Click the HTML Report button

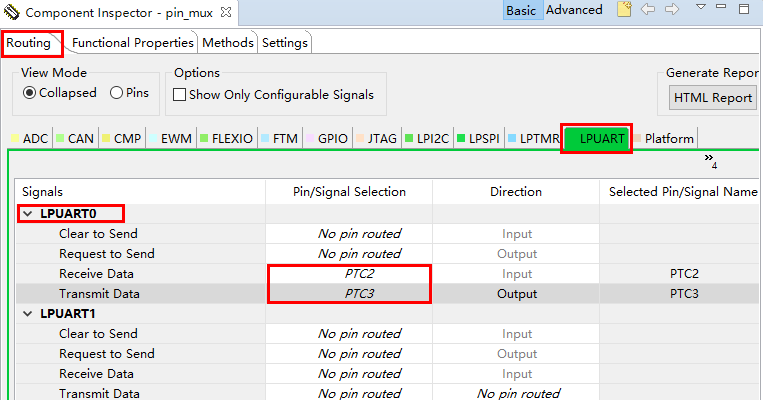tap(712, 98)
